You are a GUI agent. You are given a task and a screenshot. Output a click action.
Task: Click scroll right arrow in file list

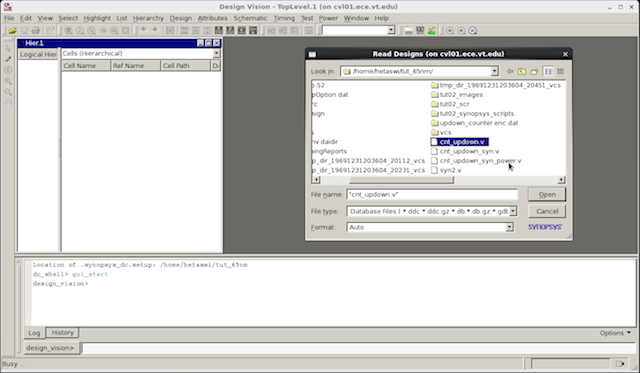(x=561, y=180)
